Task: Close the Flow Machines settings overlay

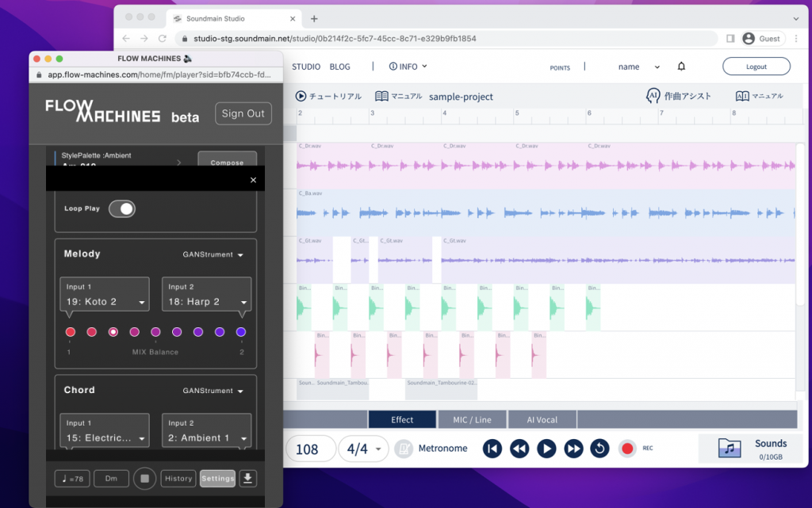Action: (x=253, y=180)
